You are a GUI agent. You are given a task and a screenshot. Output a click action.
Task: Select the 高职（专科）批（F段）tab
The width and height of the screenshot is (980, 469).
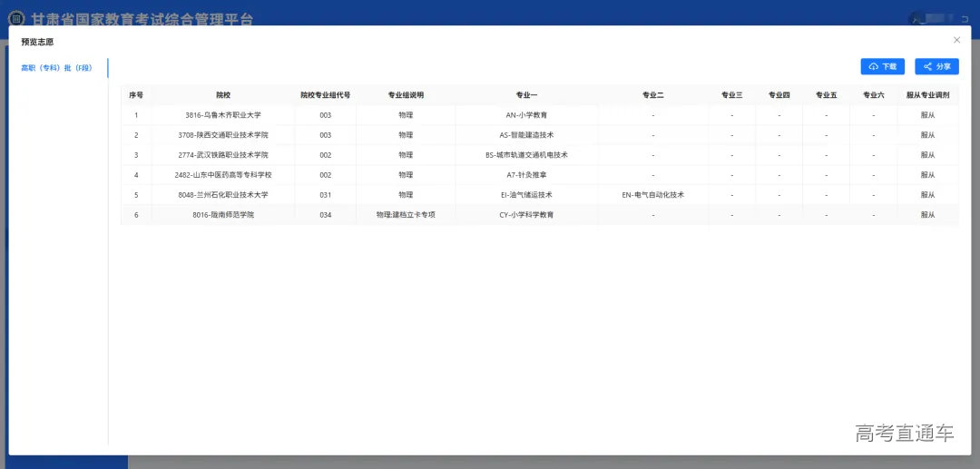pos(57,68)
